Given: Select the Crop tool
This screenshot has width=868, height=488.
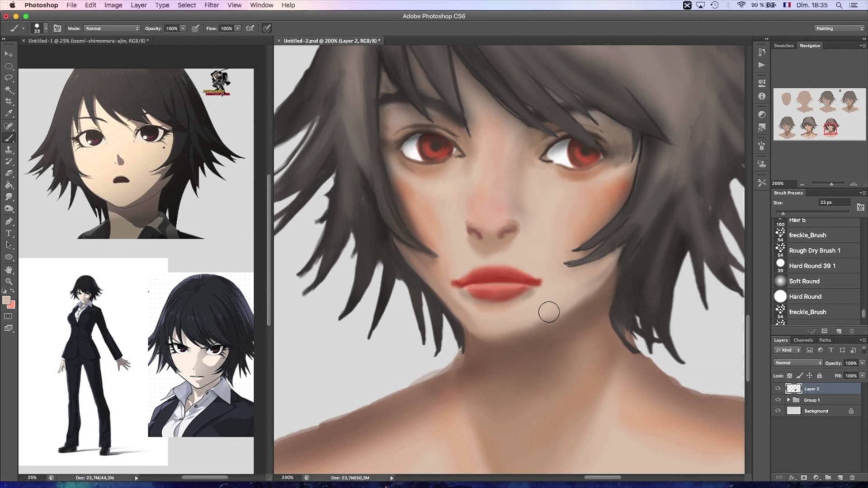Looking at the screenshot, I should (9, 102).
